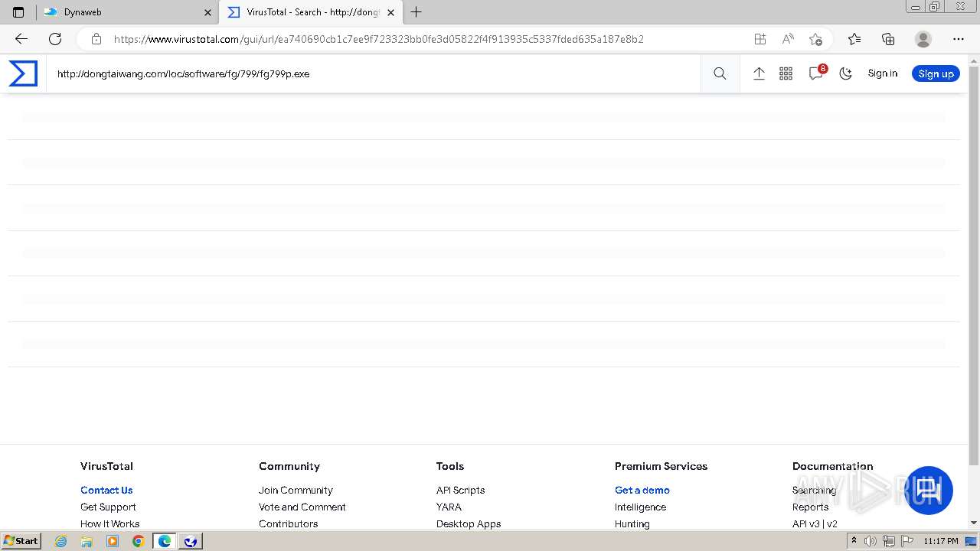Image resolution: width=980 pixels, height=551 pixels.
Task: Open Intelligence link
Action: click(x=640, y=507)
